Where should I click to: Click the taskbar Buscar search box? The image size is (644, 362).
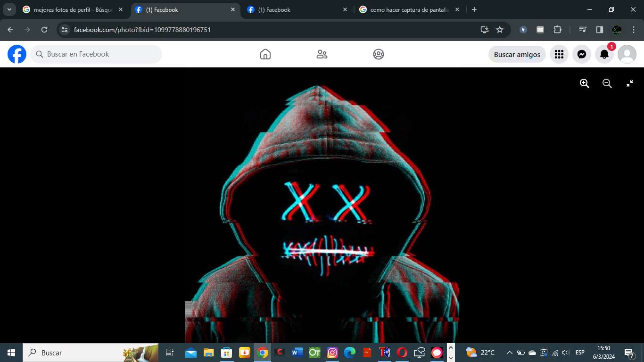click(91, 353)
